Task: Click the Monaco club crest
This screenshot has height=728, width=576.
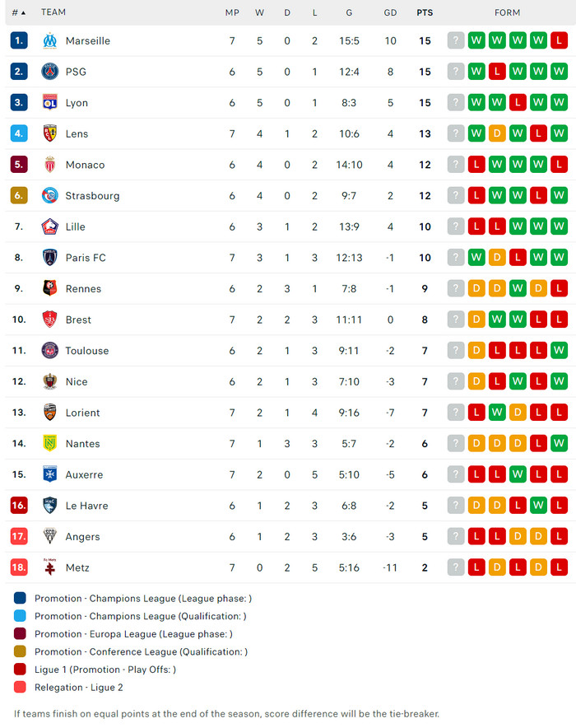Action: [x=50, y=165]
